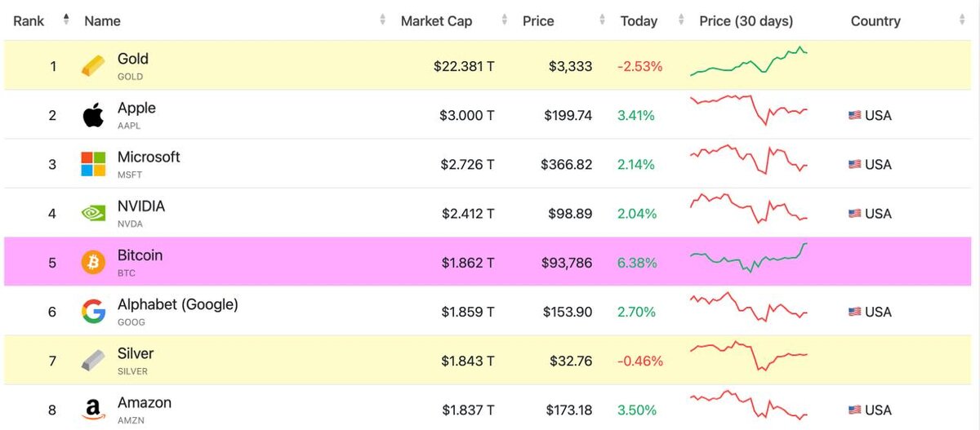
Task: Sort by the Name column header
Action: point(102,21)
